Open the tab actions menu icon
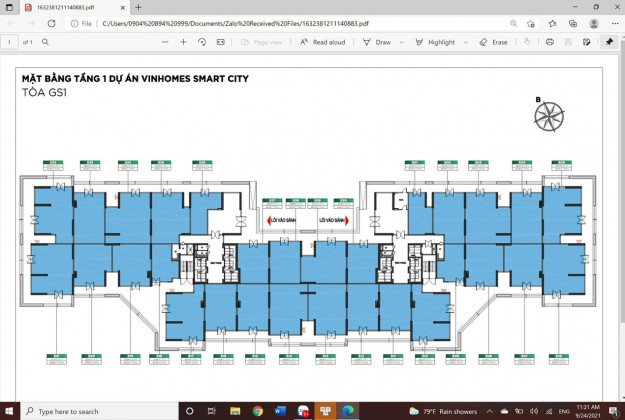Screen dimensions: 625x420 [x=9, y=7]
